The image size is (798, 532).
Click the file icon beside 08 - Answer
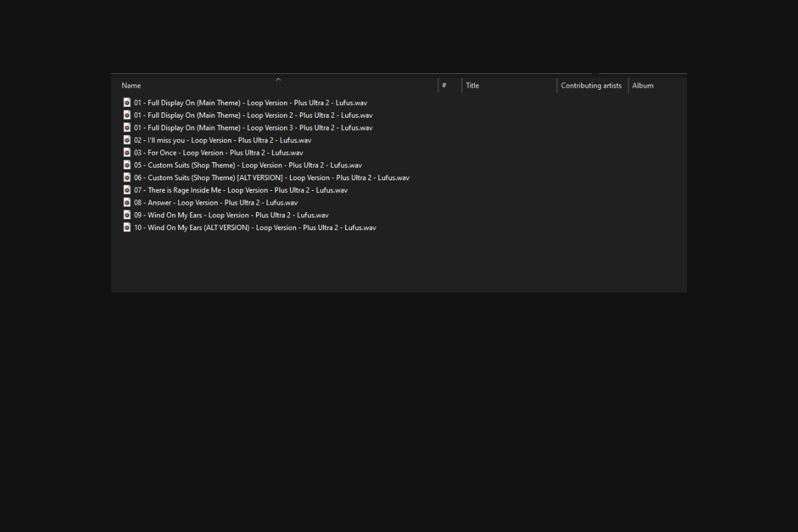127,202
